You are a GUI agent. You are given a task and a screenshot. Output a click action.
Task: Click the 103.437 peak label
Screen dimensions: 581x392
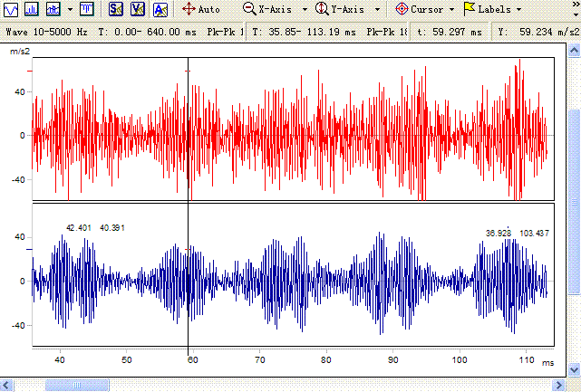coord(534,234)
